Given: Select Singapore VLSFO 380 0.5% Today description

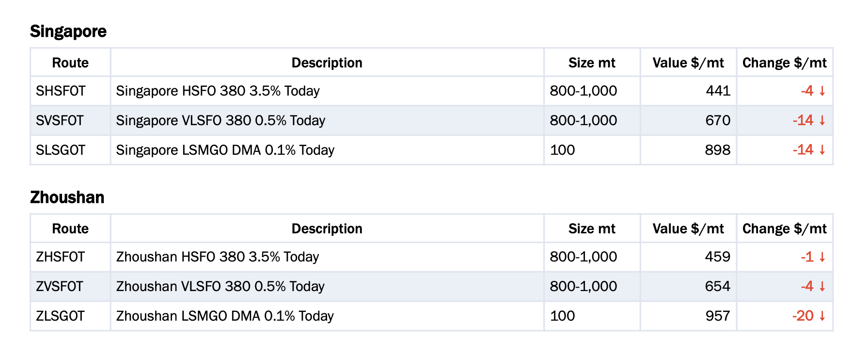Looking at the screenshot, I should 221,120.
